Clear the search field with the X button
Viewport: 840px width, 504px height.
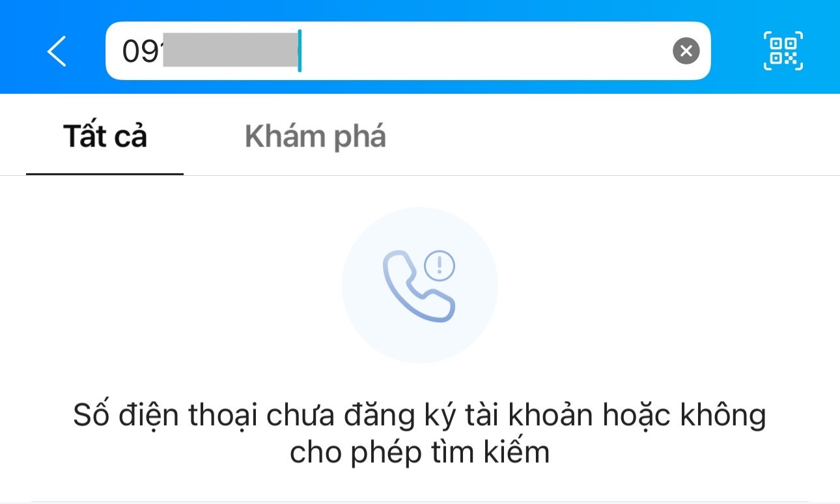686,51
